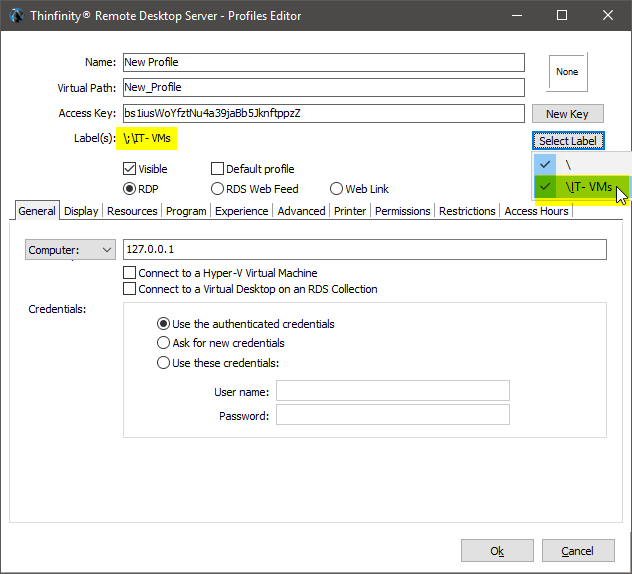The image size is (632, 574).
Task: Toggle the \IT- VMs label entry
Action: click(581, 187)
